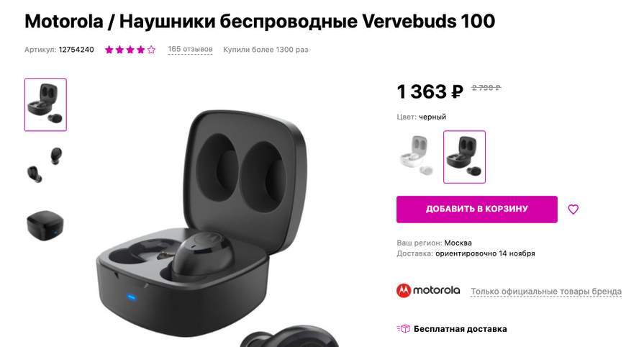
Task: Click the fifth empty rating star
Action: pyautogui.click(x=151, y=50)
